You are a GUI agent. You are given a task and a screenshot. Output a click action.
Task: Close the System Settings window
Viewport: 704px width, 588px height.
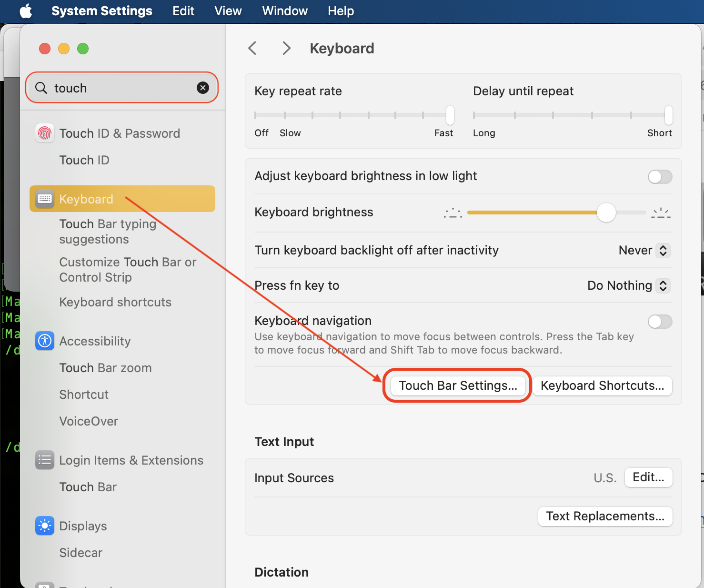[45, 49]
